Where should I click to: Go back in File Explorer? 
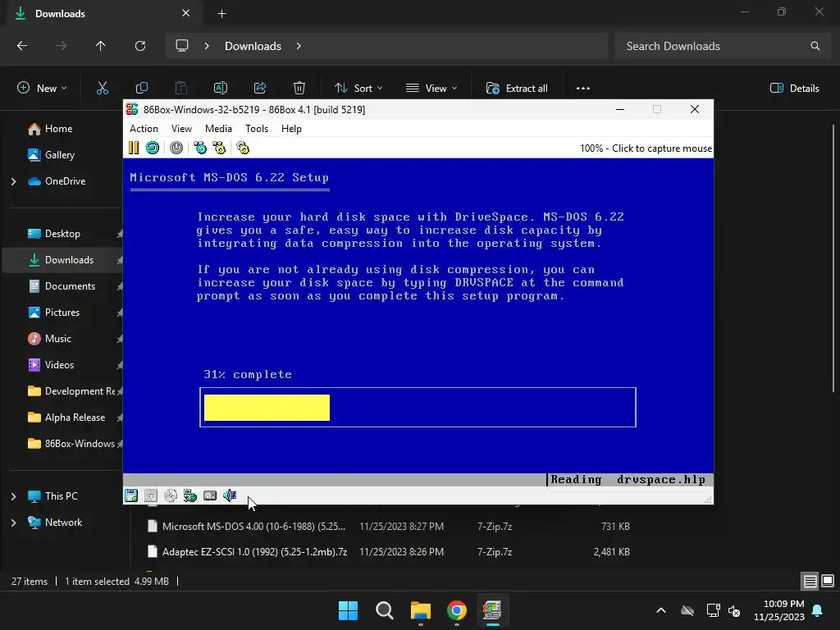point(22,46)
